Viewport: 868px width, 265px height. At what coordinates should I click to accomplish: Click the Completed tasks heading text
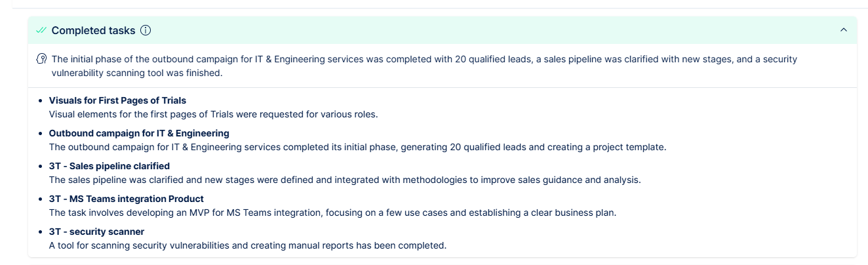pyautogui.click(x=93, y=30)
